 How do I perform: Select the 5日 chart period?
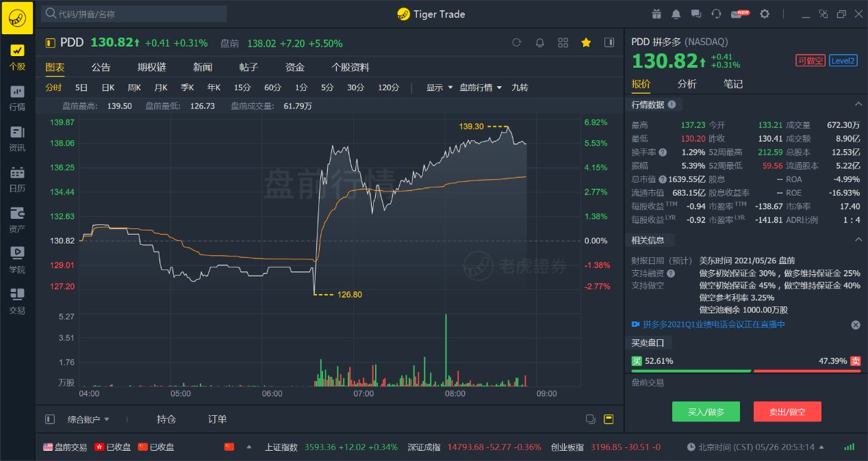(81, 88)
